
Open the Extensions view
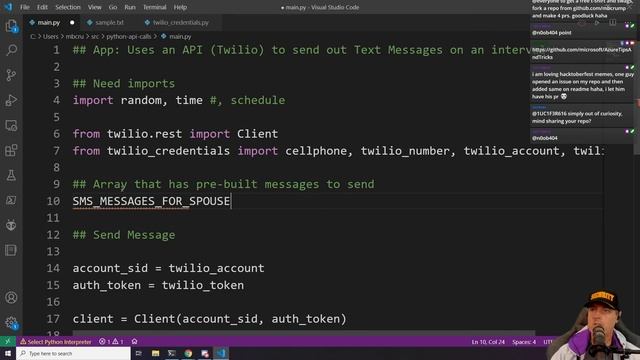point(11,150)
